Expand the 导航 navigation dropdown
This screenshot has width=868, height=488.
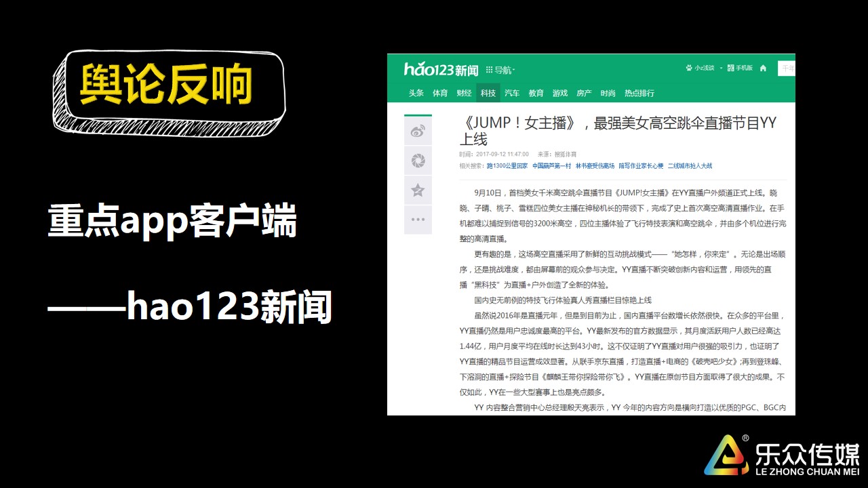[500, 70]
